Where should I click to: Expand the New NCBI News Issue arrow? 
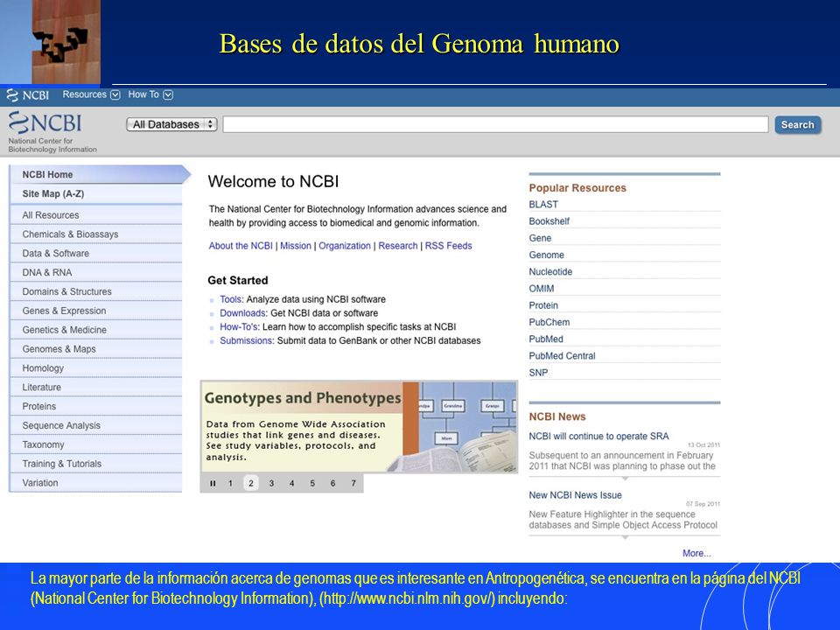625,537
